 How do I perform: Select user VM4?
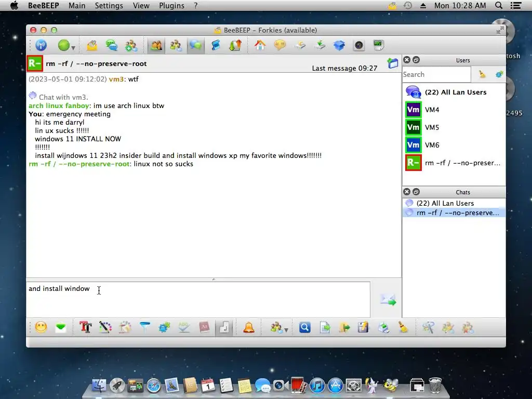tap(454, 110)
